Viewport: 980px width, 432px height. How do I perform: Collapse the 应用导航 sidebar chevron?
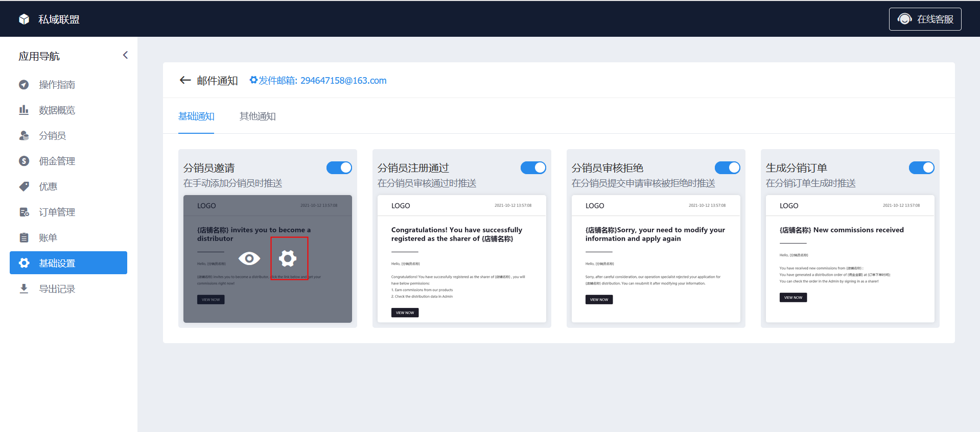pos(125,55)
